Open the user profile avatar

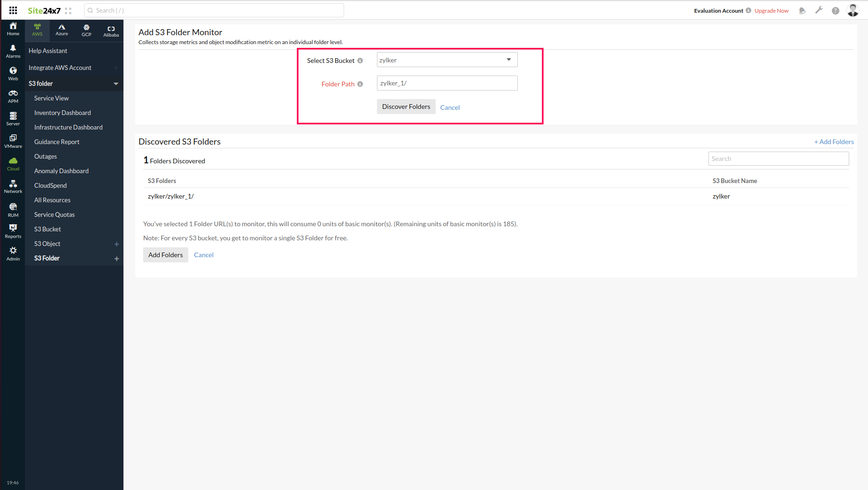pos(853,10)
